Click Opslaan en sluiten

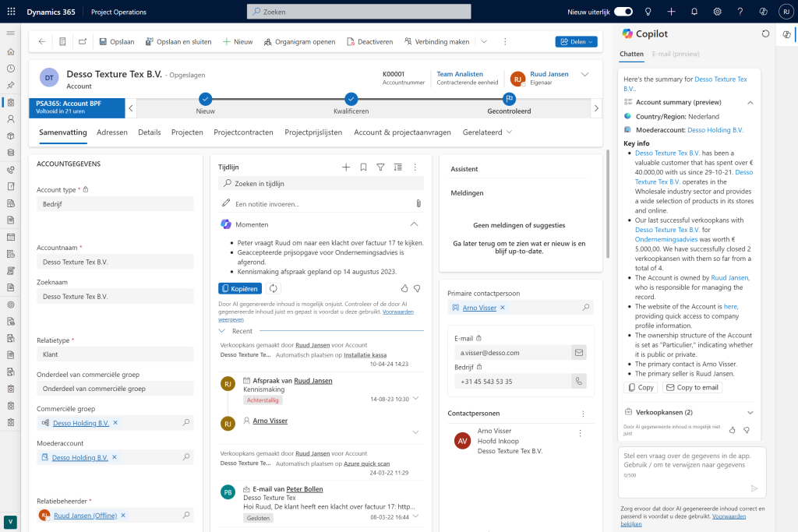[178, 42]
